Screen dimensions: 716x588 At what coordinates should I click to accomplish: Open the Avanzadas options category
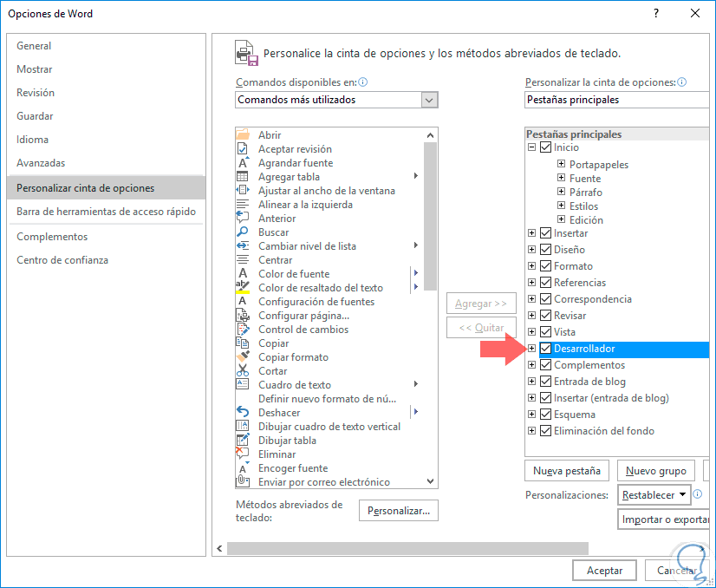(107, 163)
